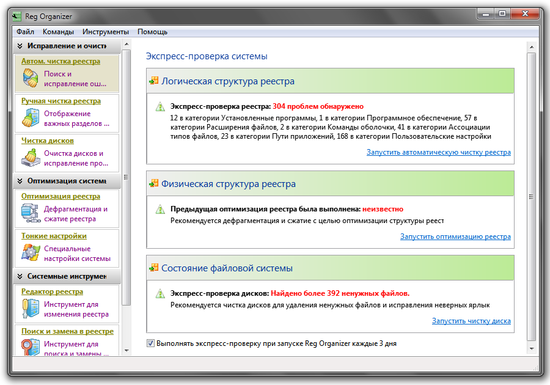Open the Ручная чистка реестра sidebar link
550x385 pixels.
(61, 101)
